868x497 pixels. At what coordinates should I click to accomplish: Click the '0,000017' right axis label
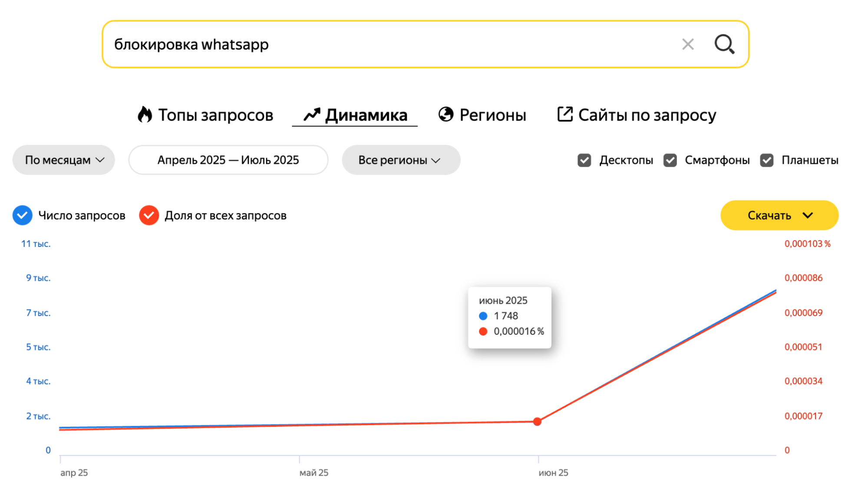(x=803, y=416)
